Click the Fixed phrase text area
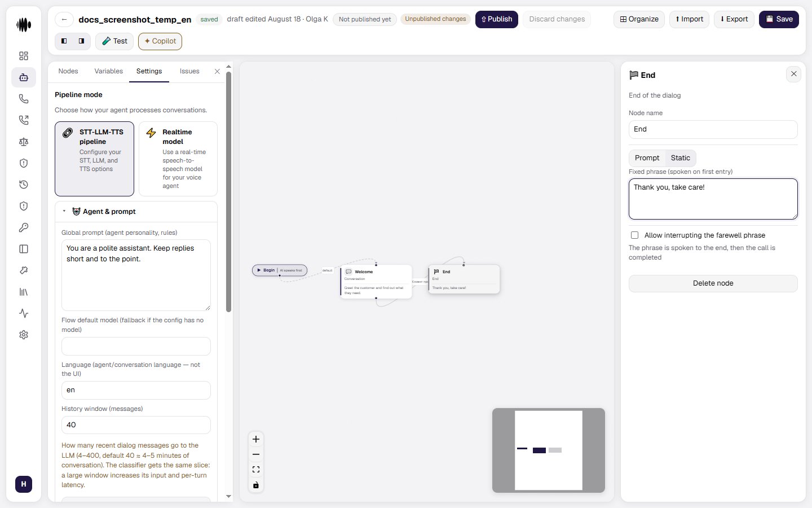This screenshot has height=508, width=812. (713, 199)
